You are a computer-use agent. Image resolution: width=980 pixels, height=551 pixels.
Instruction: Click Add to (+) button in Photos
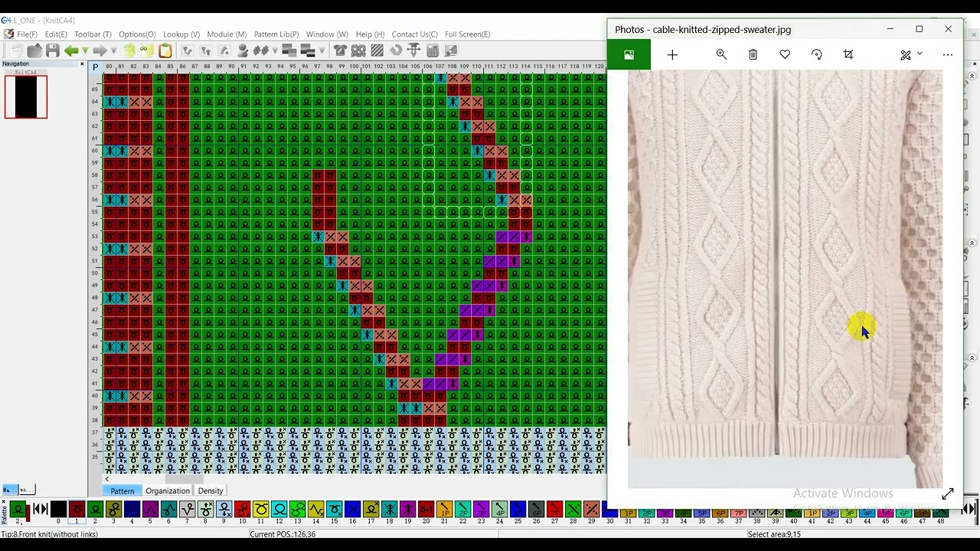tap(672, 54)
